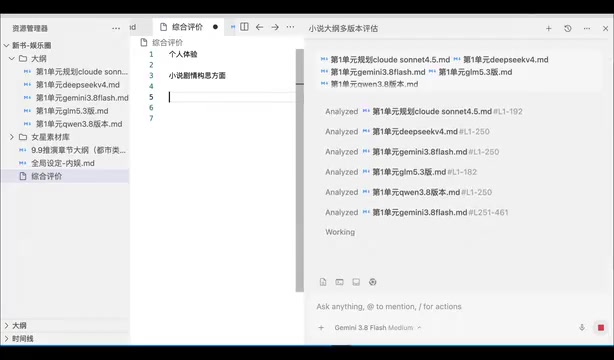
Task: Collapse the 大纲 folder chevron in explorer tree
Action: (12, 59)
